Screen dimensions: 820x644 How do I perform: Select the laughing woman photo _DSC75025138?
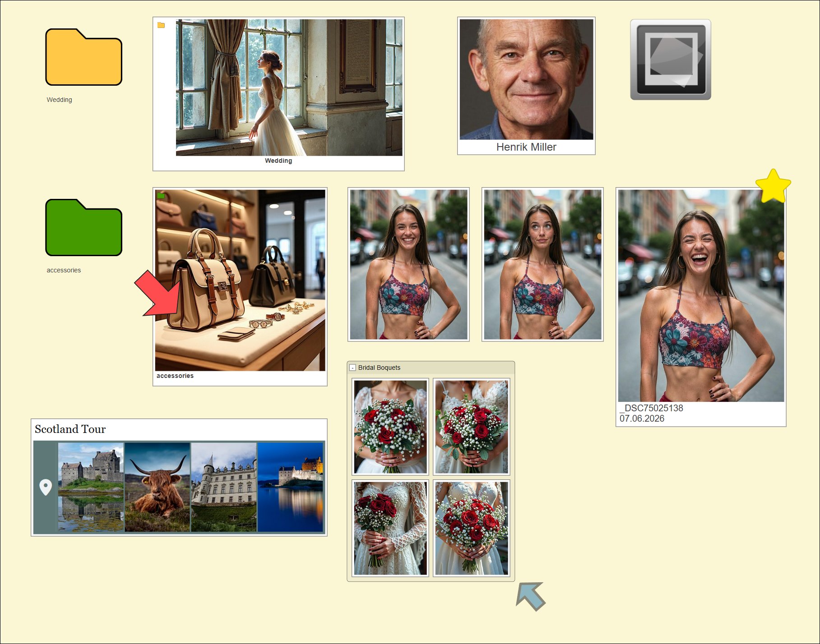[x=701, y=295]
